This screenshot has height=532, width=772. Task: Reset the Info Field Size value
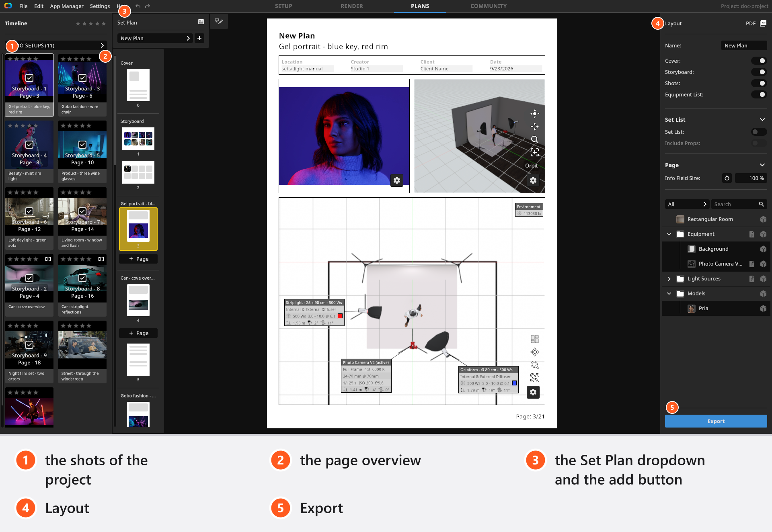point(727,178)
